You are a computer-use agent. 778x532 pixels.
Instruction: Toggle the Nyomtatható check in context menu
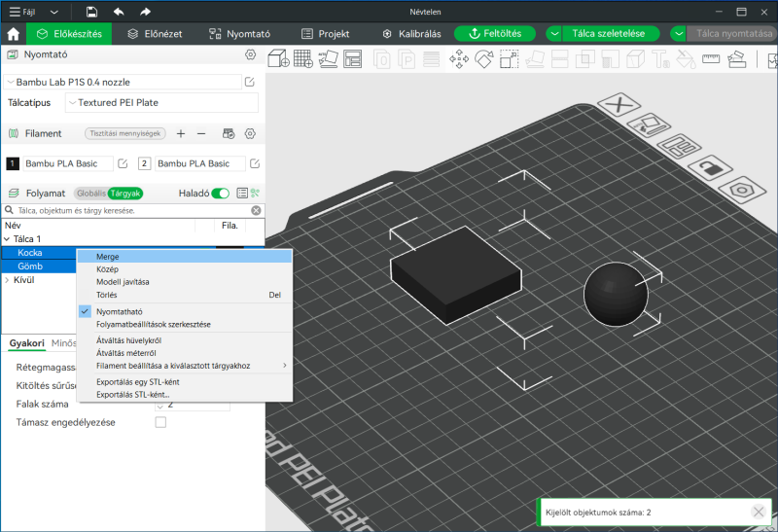[85, 311]
